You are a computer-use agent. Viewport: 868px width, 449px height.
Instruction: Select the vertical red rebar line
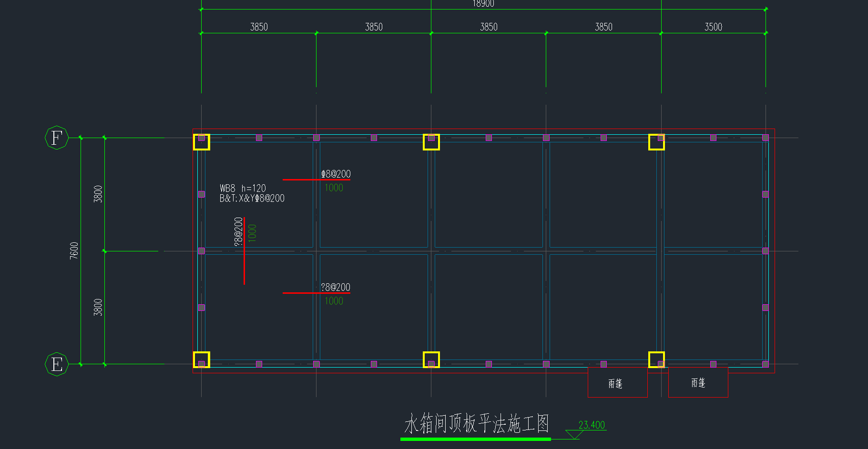click(244, 251)
